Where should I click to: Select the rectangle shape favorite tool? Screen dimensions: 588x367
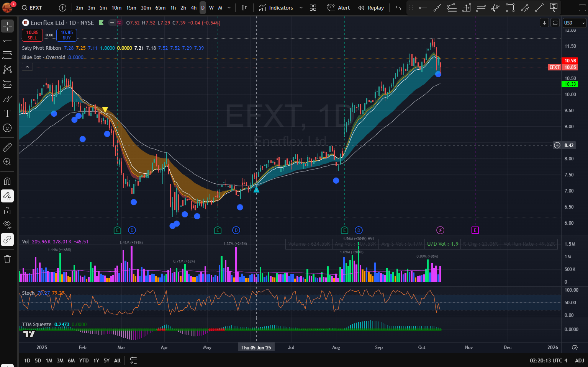[510, 8]
